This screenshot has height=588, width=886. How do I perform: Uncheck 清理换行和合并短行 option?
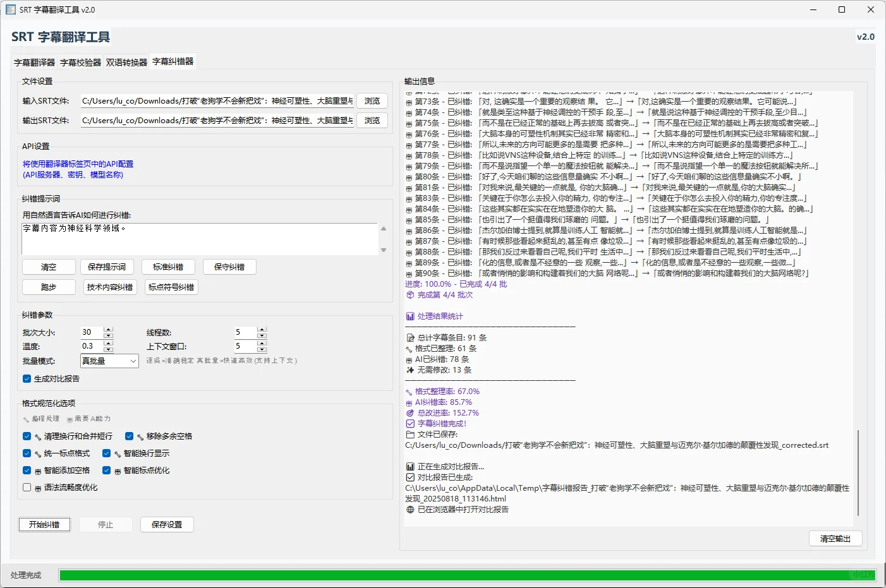point(27,436)
